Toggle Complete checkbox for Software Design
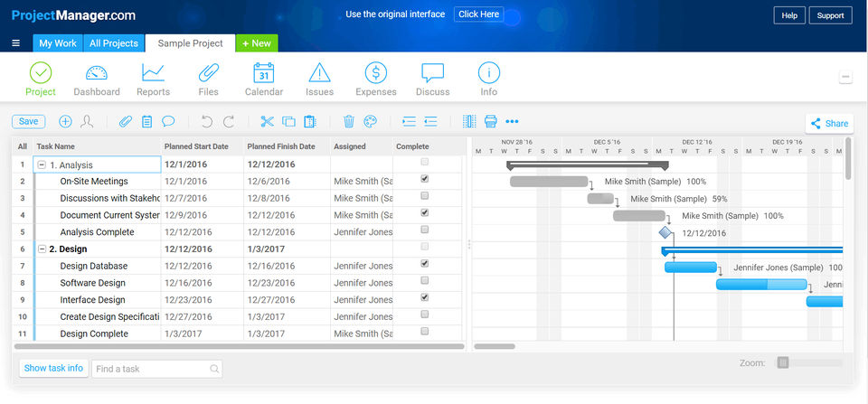The image size is (868, 404). point(425,280)
